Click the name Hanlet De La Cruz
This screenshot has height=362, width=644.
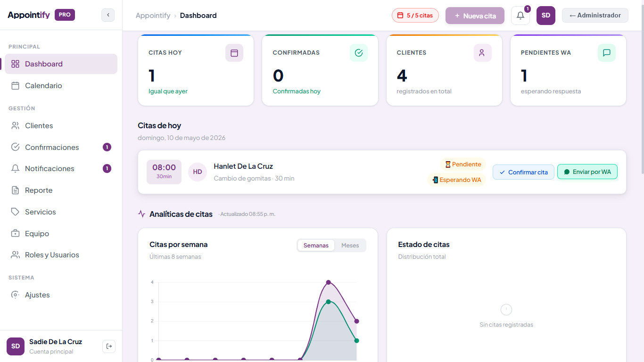tap(243, 166)
